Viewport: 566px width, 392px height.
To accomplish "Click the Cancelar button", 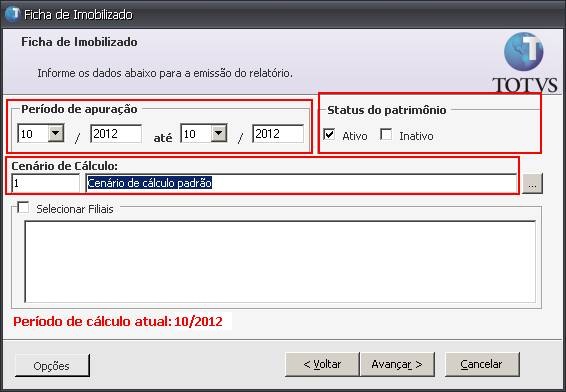I will point(482,365).
